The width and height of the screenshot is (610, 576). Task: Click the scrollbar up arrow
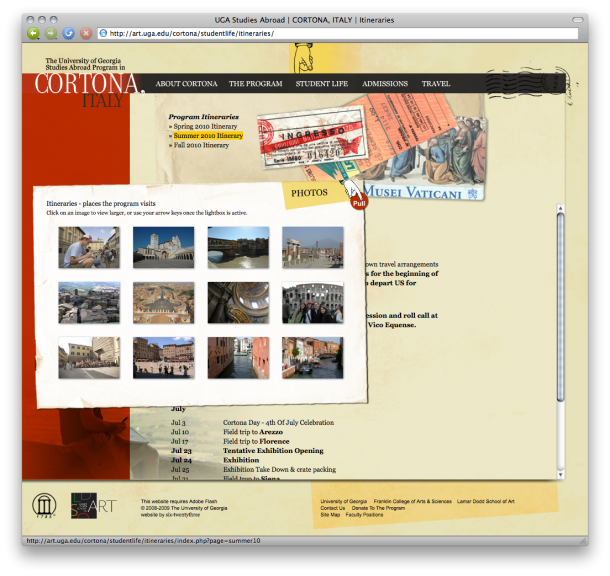coord(560,208)
